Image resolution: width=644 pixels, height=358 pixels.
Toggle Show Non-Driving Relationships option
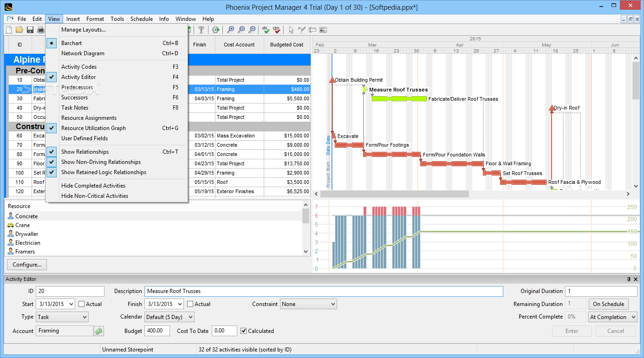[117, 162]
